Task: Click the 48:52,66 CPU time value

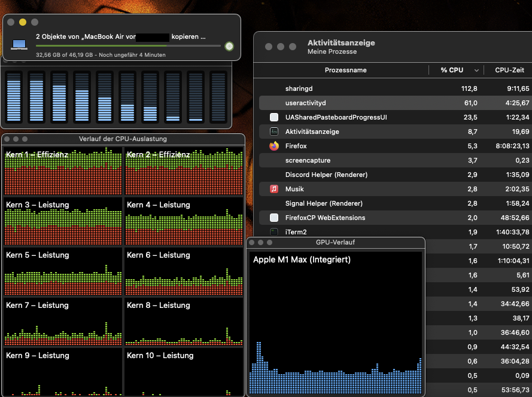Action: [515, 218]
